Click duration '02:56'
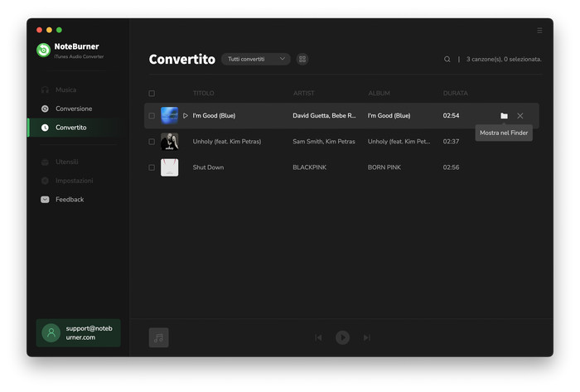Image resolution: width=580 pixels, height=392 pixels. coord(451,167)
